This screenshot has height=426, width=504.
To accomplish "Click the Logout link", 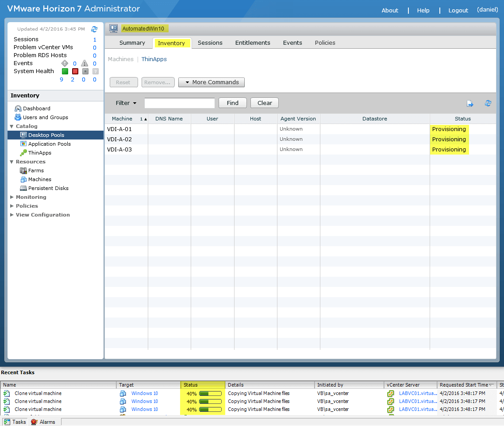I will point(458,10).
